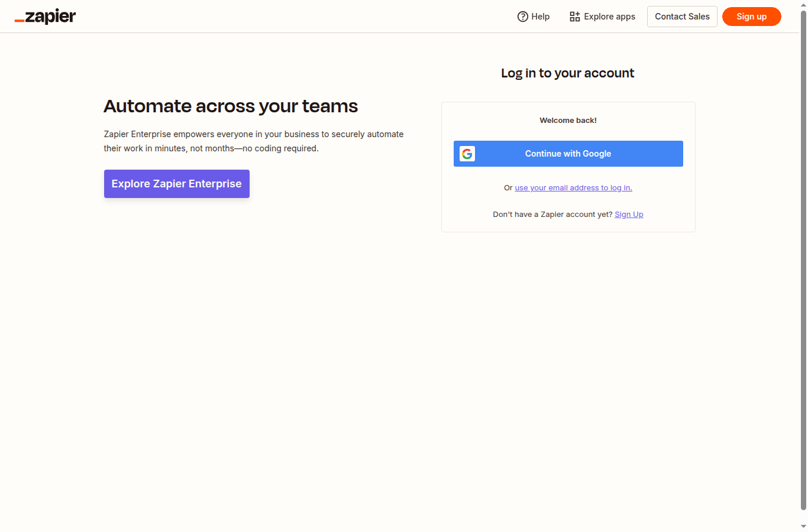Screen dimensions: 808x532
Task: Click the scrollbar down arrow
Action: point(803,526)
